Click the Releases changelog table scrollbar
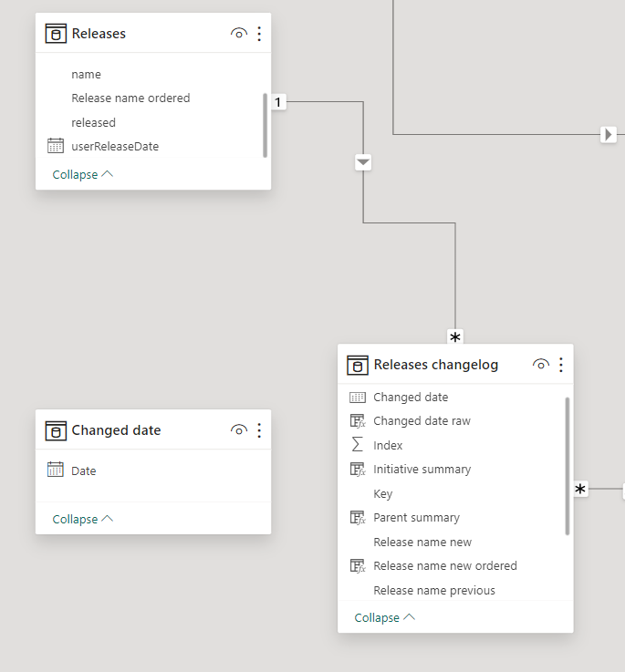The width and height of the screenshot is (625, 672). point(568,466)
